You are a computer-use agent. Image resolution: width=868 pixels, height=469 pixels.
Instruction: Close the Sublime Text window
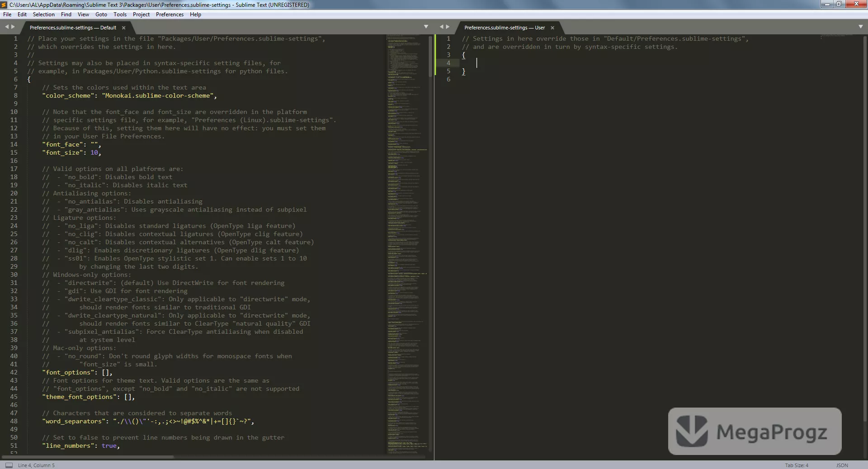856,4
